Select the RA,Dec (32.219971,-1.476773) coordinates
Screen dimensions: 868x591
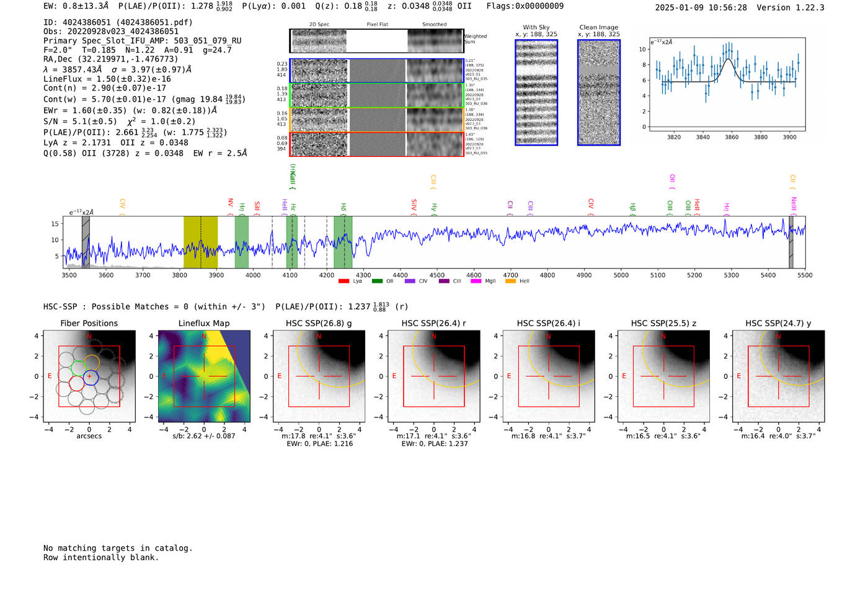[x=111, y=60]
